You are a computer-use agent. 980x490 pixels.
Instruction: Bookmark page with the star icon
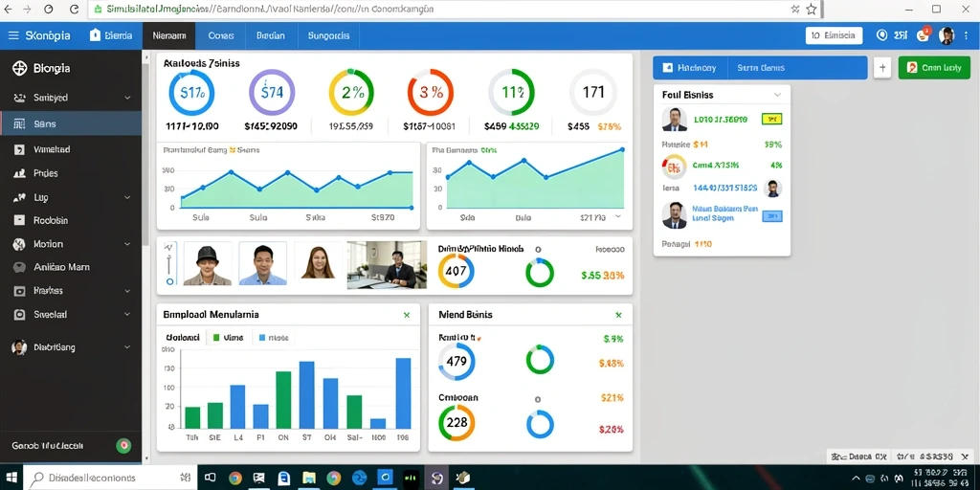click(x=812, y=9)
